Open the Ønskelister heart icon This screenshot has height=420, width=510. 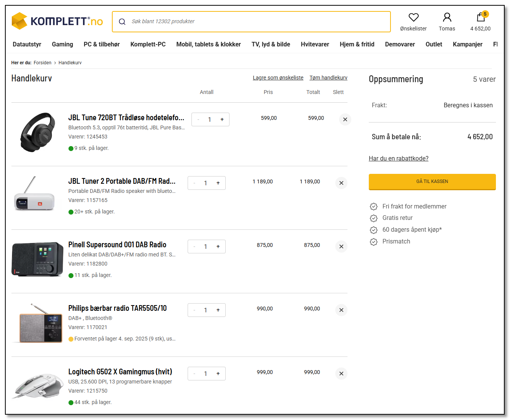413,17
